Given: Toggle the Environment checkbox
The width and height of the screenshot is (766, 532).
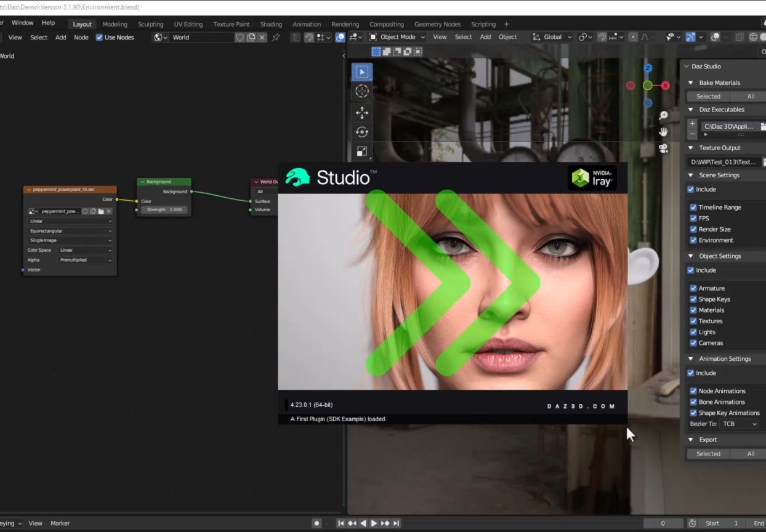Looking at the screenshot, I should point(693,241).
